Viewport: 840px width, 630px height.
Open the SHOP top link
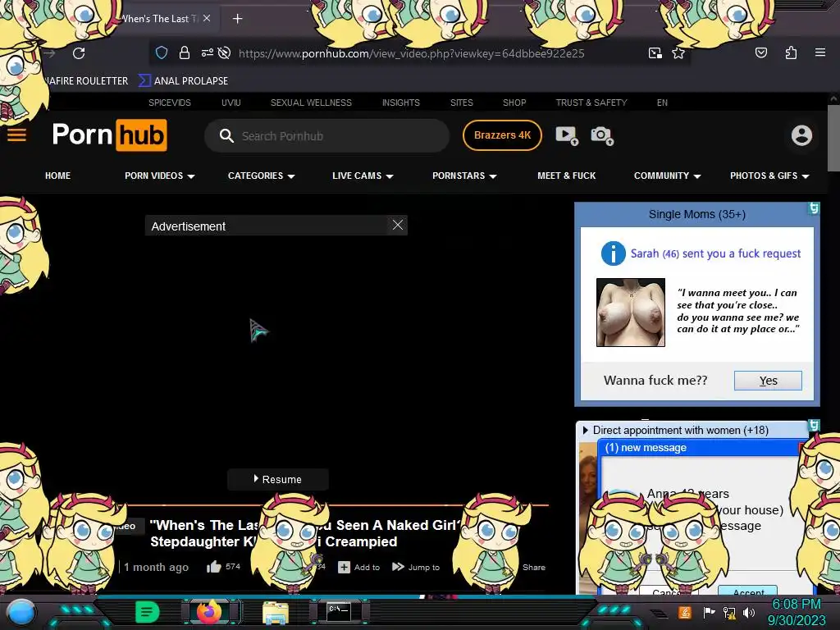point(514,103)
